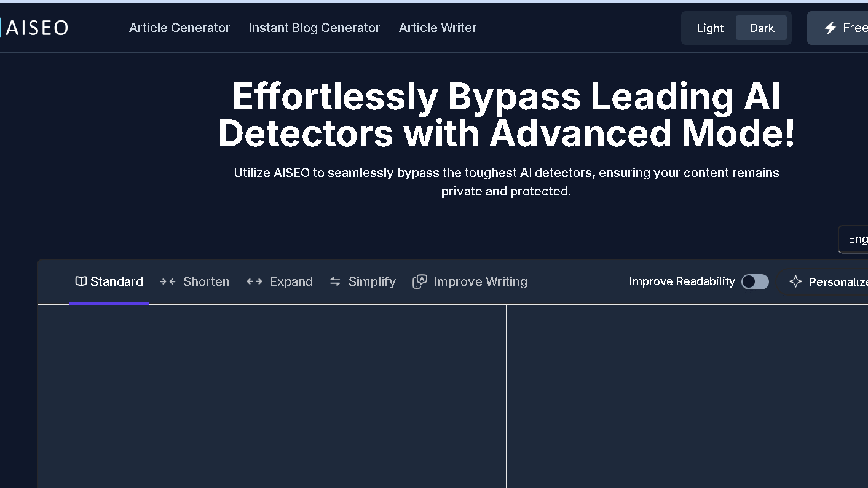
Task: Select the Standard mode tab
Action: (109, 281)
